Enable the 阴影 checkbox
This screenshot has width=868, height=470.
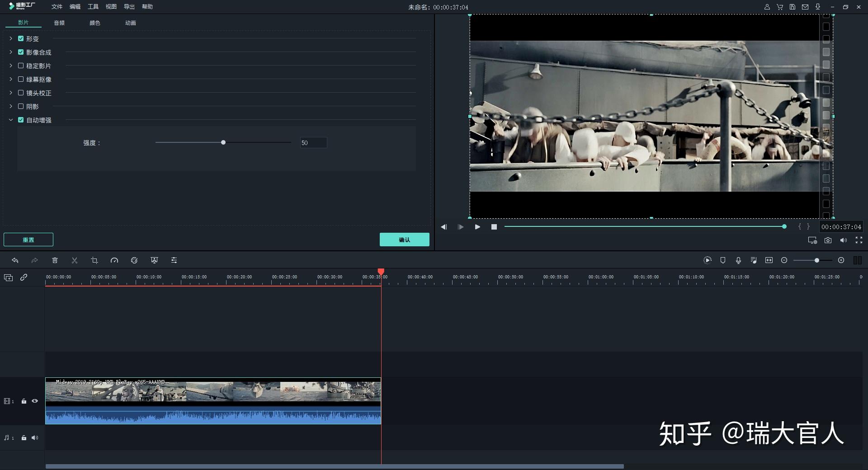[x=21, y=106]
